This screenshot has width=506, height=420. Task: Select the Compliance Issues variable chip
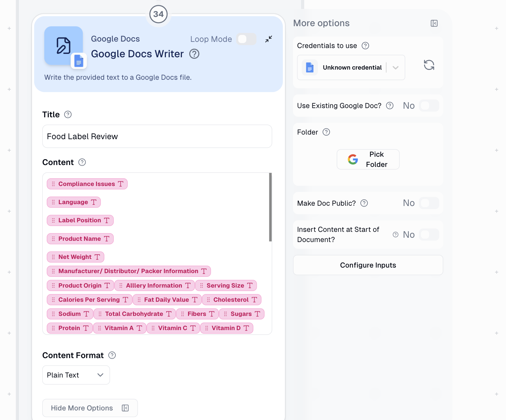pyautogui.click(x=87, y=184)
